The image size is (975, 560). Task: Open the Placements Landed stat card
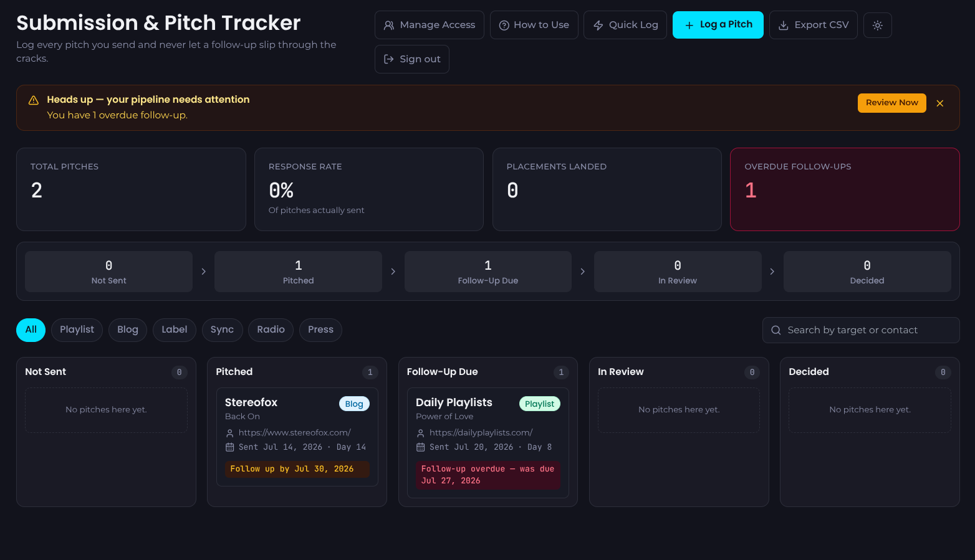coord(607,189)
